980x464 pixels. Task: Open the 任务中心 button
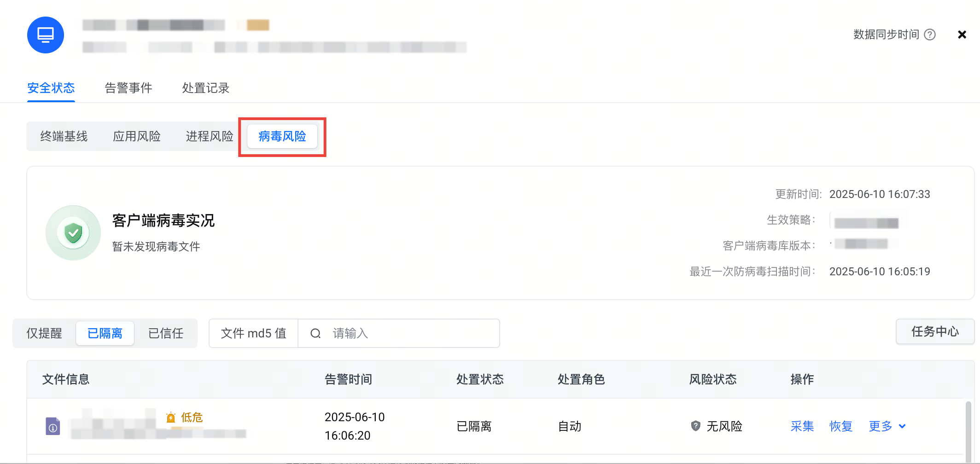934,331
